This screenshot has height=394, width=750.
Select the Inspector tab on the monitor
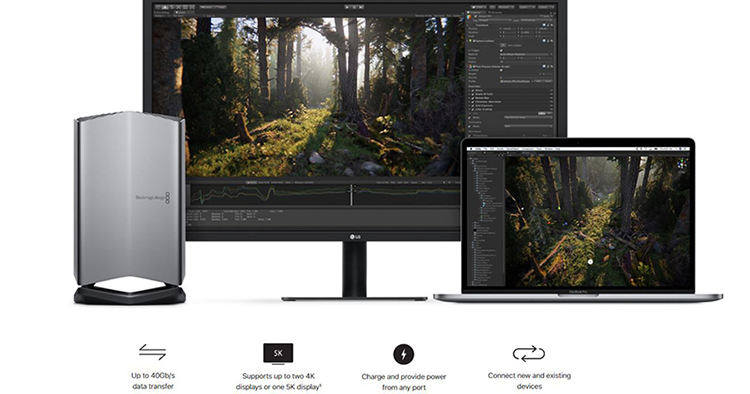click(475, 12)
